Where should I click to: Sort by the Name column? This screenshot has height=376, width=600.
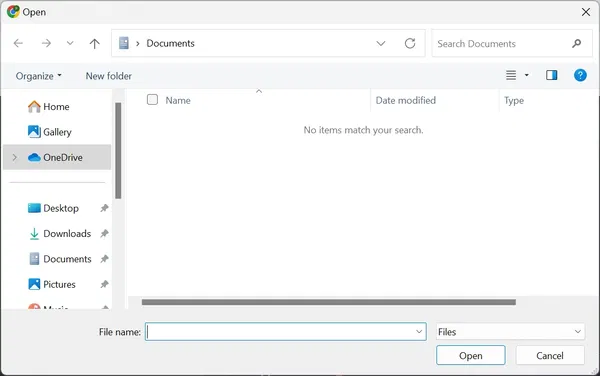pos(178,100)
